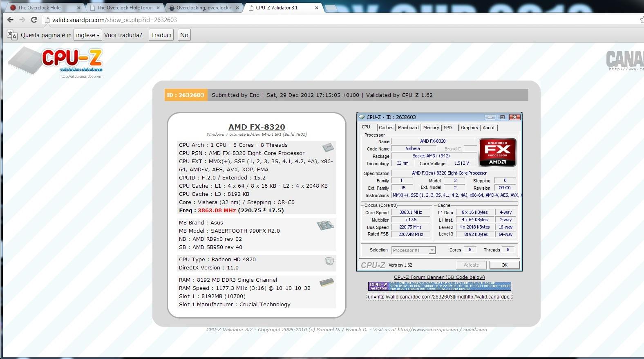Click the red 3863.08 MHz frequency value
The width and height of the screenshot is (644, 359).
point(217,210)
